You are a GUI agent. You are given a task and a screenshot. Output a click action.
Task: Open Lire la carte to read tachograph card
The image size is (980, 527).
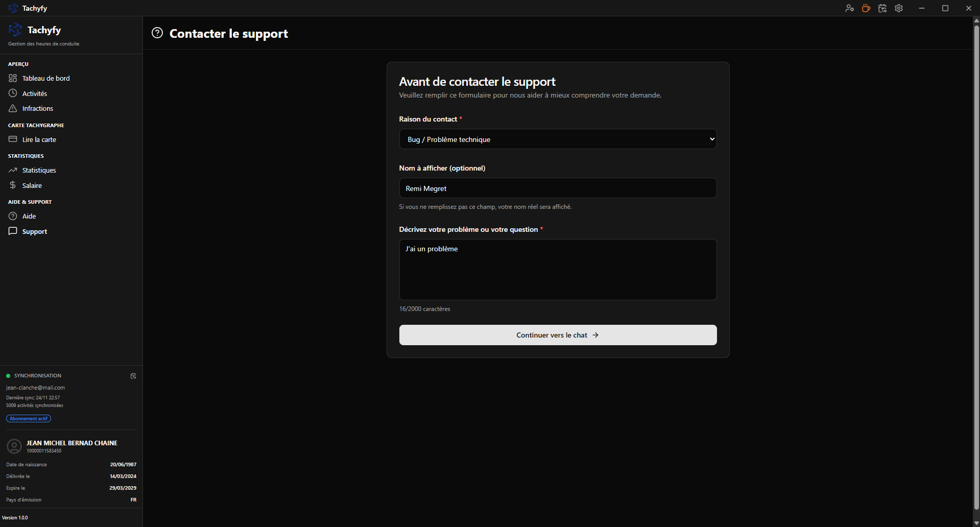point(38,139)
